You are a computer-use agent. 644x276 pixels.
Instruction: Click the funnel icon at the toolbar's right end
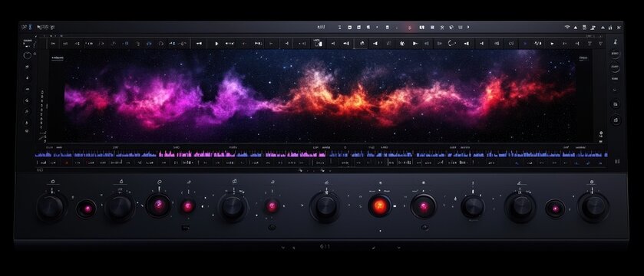pos(600,43)
